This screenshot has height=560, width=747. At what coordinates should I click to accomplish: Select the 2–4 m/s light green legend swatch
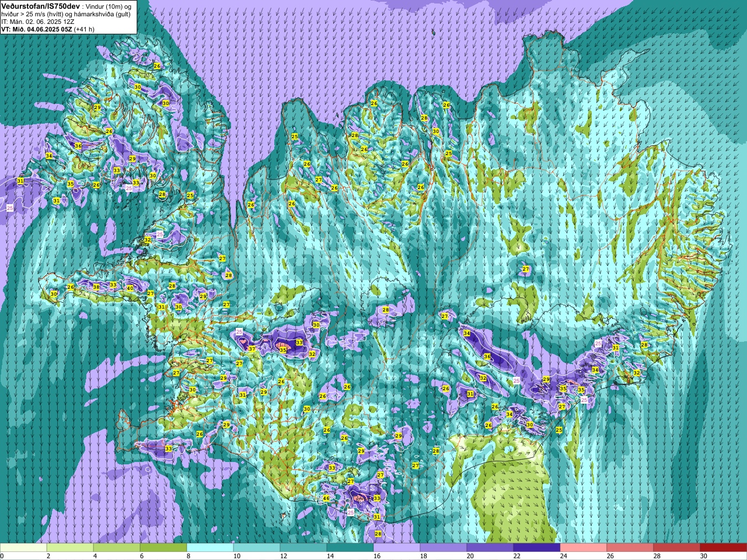coord(70,548)
